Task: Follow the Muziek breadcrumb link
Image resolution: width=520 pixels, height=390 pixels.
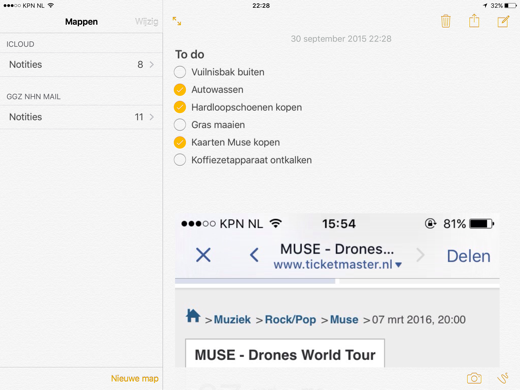Action: (x=232, y=320)
